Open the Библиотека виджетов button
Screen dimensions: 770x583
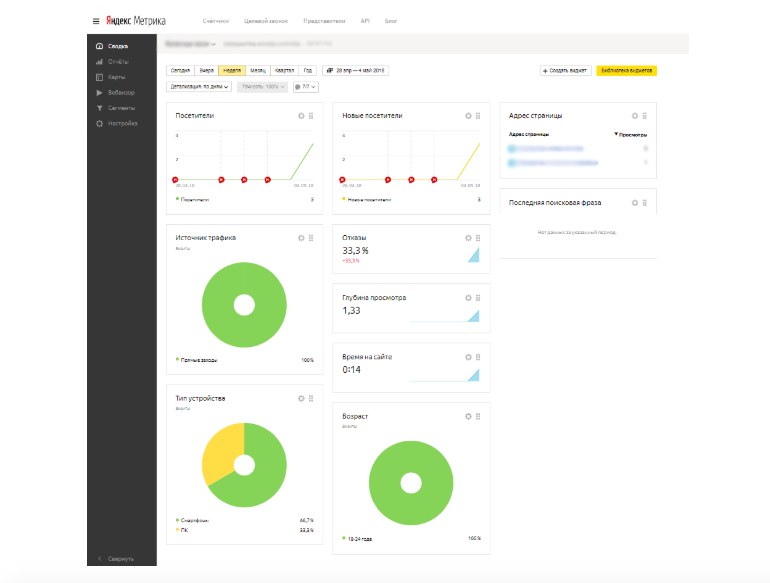pyautogui.click(x=626, y=71)
